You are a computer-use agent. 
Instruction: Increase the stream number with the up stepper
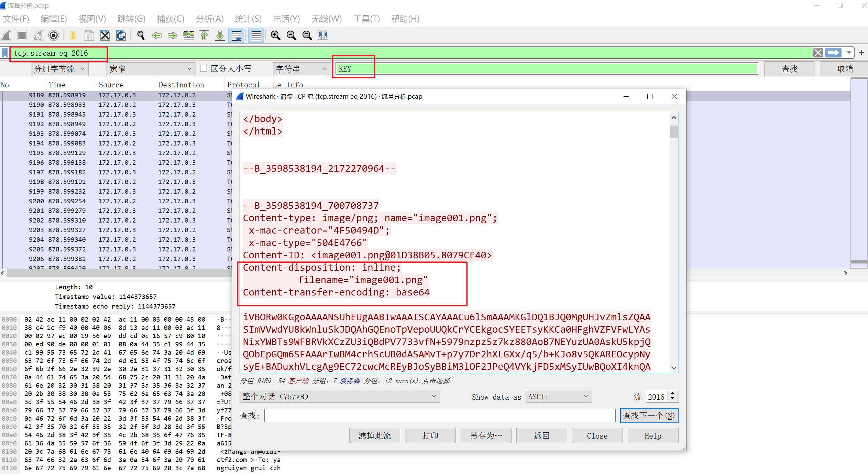tap(673, 394)
